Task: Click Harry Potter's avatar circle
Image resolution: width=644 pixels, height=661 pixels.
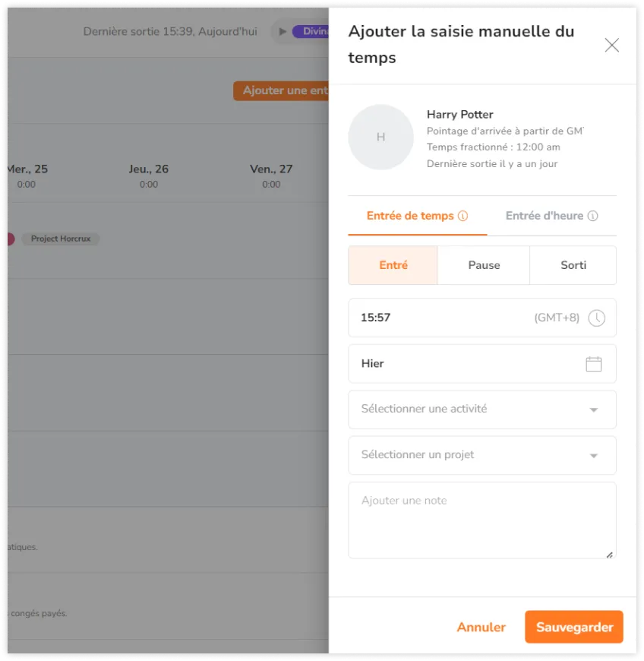Action: pyautogui.click(x=380, y=137)
